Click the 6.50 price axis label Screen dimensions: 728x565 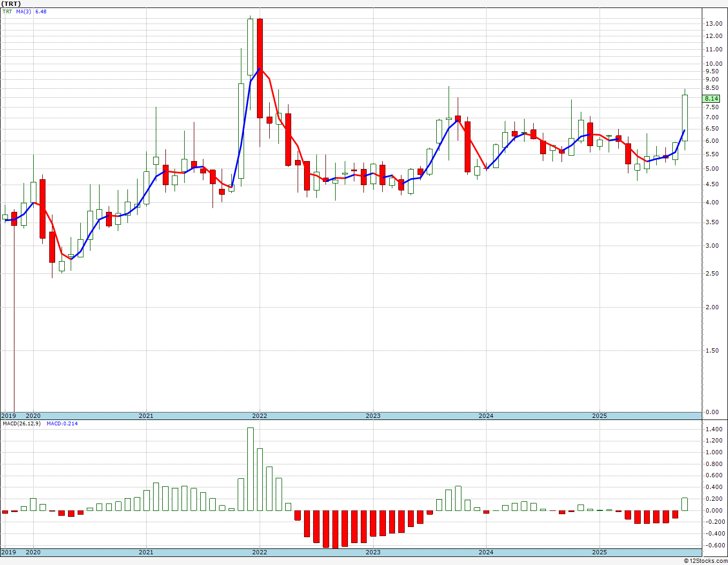[712, 128]
